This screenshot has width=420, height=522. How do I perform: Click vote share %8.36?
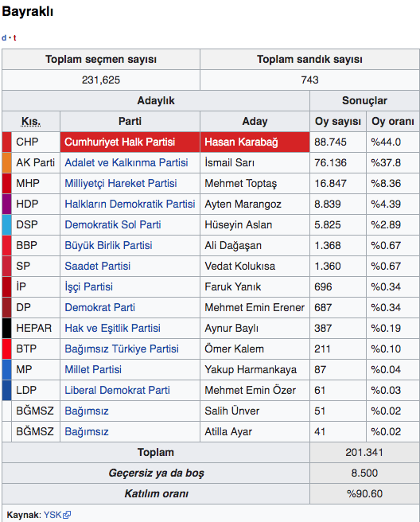[x=386, y=184]
